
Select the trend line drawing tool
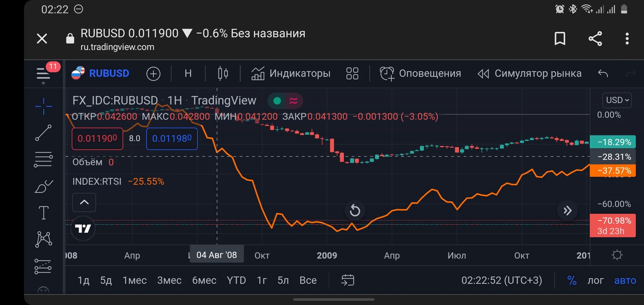pyautogui.click(x=43, y=132)
